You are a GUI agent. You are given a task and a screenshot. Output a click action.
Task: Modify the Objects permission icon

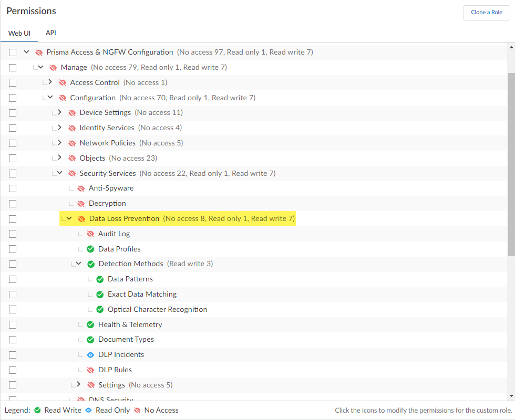click(72, 158)
